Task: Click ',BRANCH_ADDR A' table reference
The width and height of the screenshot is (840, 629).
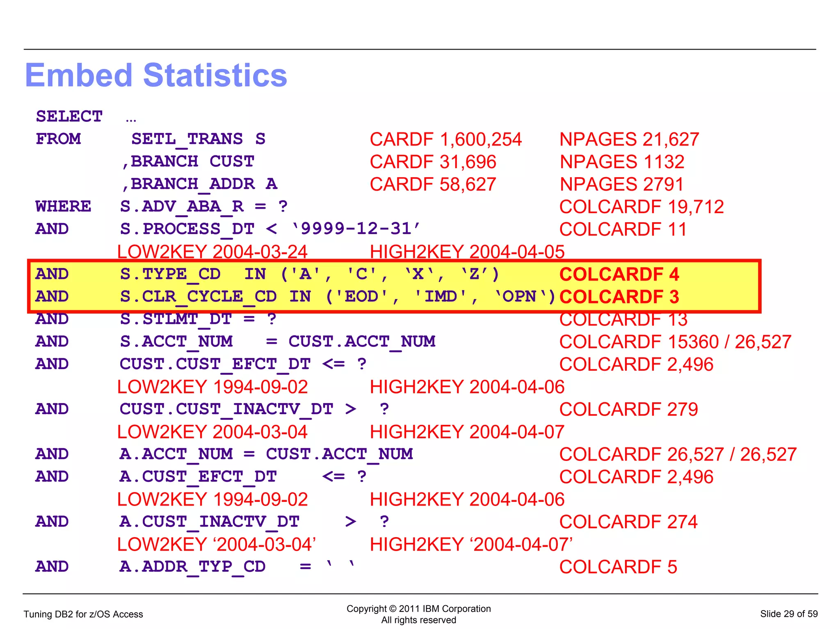Action: pos(200,185)
